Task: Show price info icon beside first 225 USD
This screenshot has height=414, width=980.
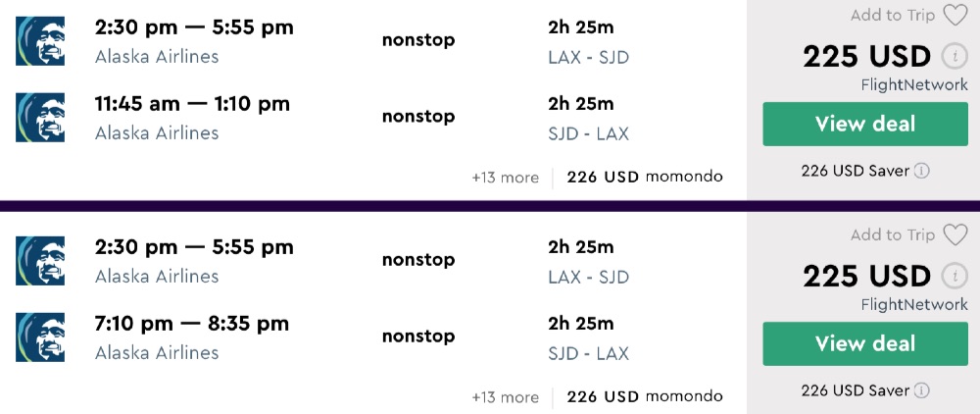Action: tap(952, 56)
